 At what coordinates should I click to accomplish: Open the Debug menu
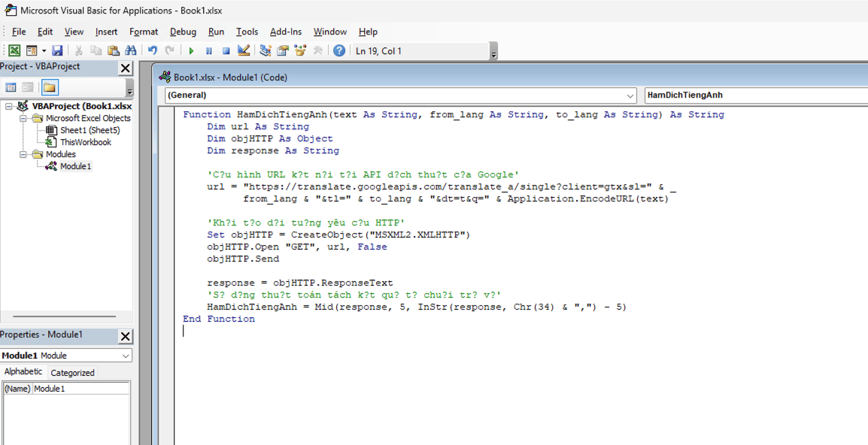coord(183,32)
